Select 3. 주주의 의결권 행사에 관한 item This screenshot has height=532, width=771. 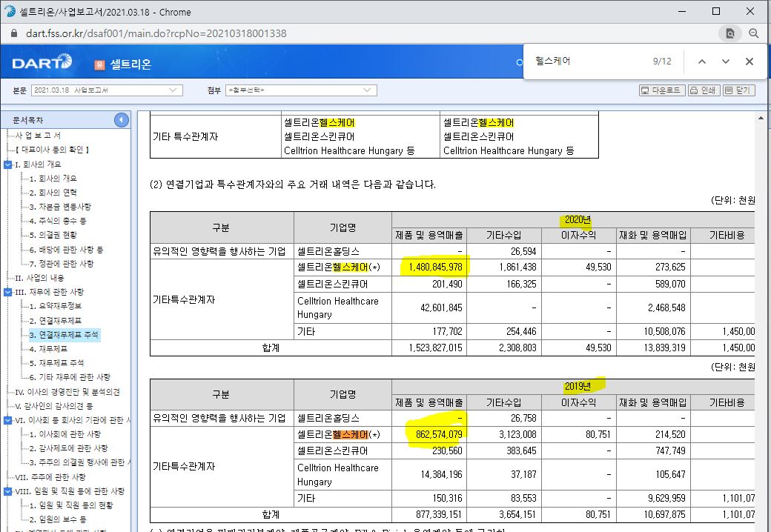[x=79, y=463]
